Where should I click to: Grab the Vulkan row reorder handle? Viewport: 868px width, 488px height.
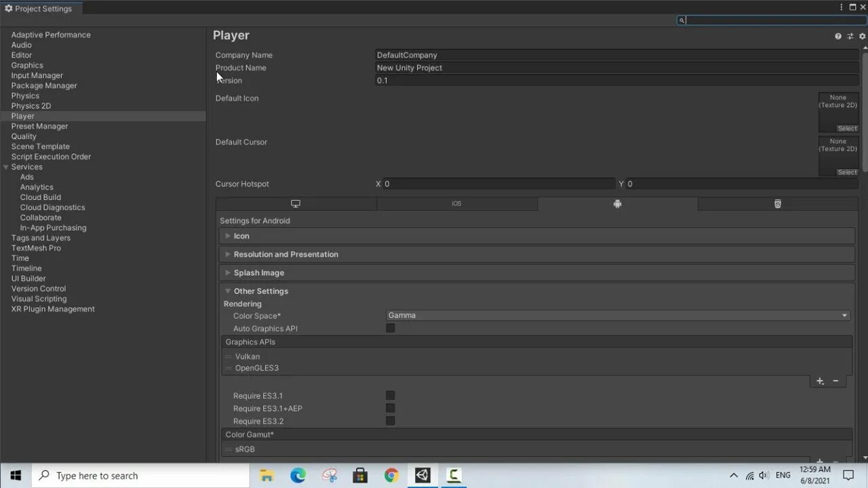(229, 357)
